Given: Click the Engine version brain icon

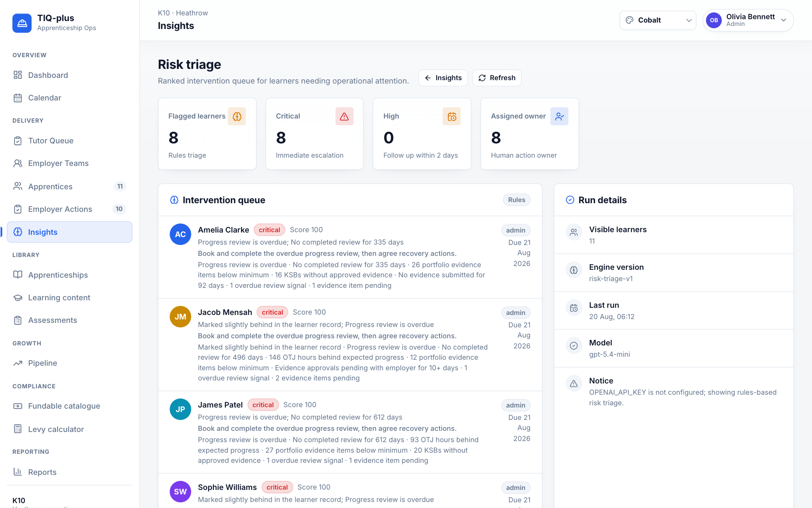Looking at the screenshot, I should click(574, 270).
